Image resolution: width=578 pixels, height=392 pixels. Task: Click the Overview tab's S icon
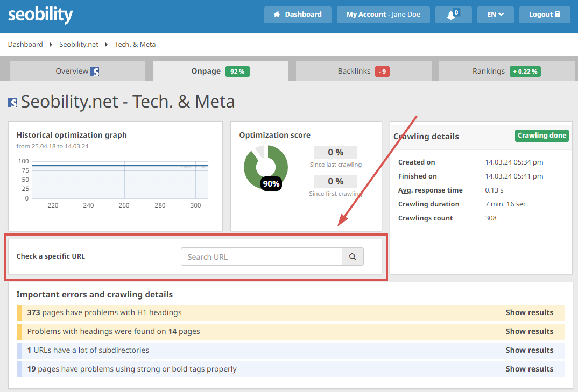coord(95,72)
